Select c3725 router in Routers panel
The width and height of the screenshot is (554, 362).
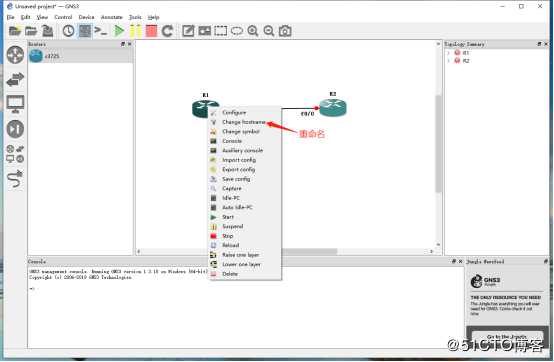81,56
